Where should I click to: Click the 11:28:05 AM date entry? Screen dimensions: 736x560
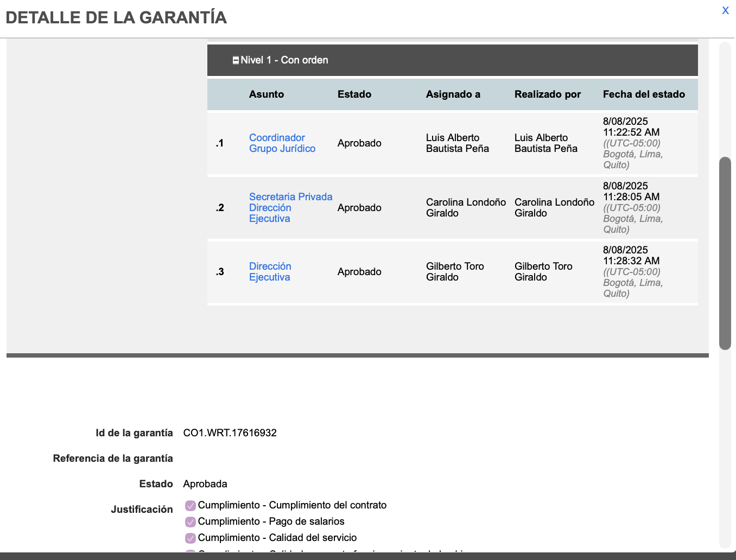633,208
